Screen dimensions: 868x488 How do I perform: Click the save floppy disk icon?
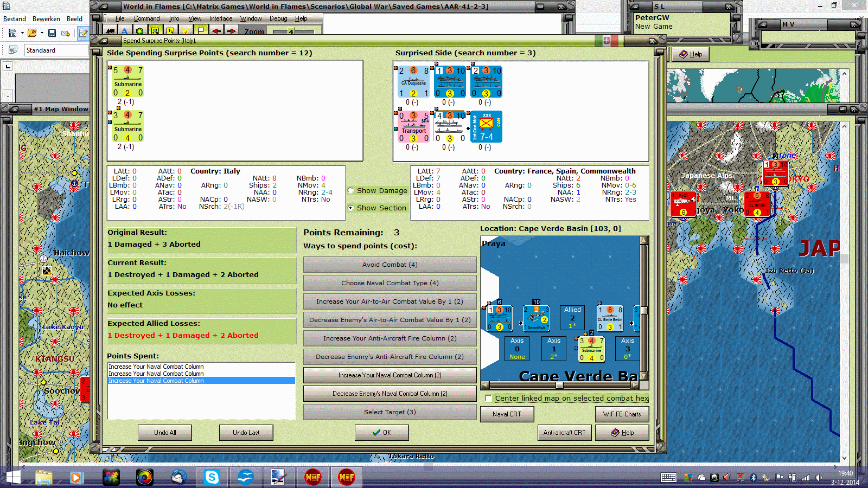(x=52, y=33)
